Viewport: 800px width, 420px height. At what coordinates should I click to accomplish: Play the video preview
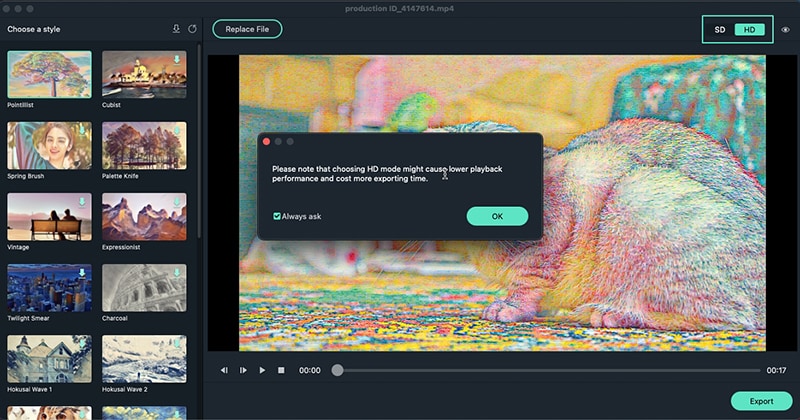262,370
